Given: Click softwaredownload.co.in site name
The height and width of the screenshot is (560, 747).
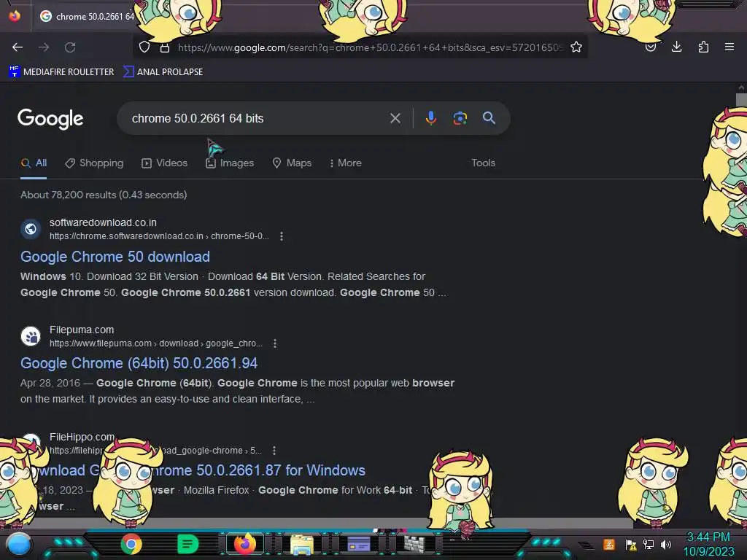Looking at the screenshot, I should [103, 222].
